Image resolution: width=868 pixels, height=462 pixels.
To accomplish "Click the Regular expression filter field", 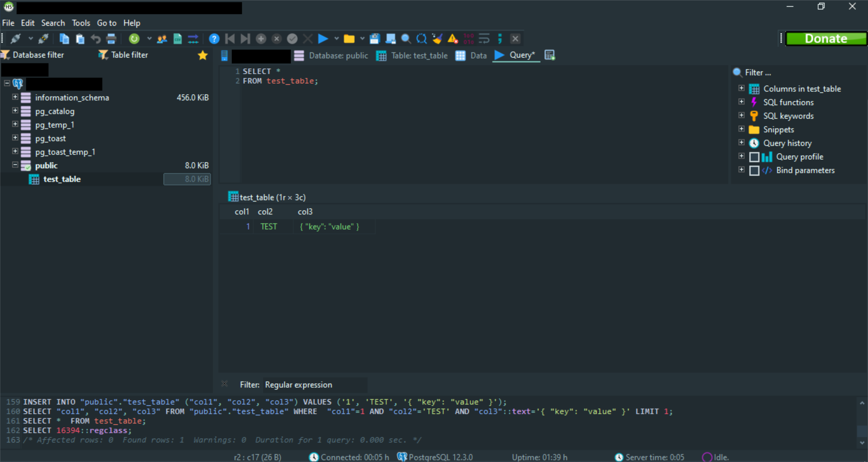I will pos(315,385).
